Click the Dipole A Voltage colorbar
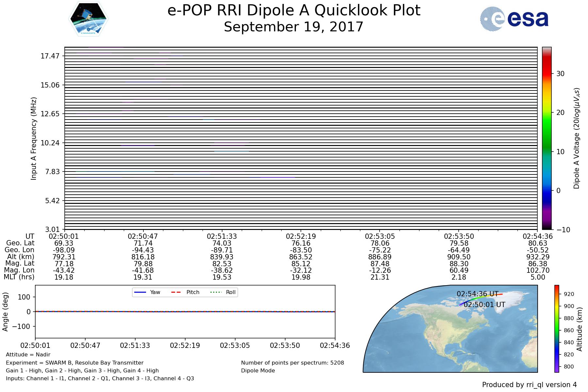The width and height of the screenshot is (588, 392). coord(547,138)
